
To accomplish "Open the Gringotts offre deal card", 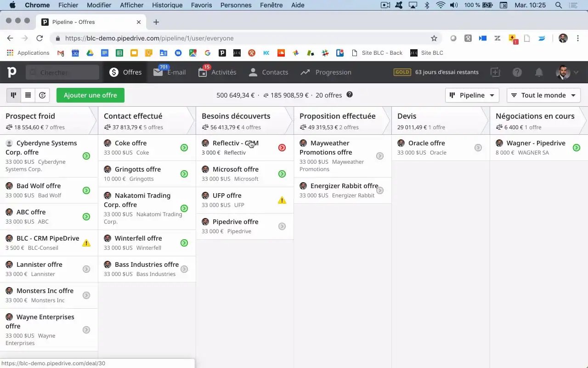I will click(147, 174).
